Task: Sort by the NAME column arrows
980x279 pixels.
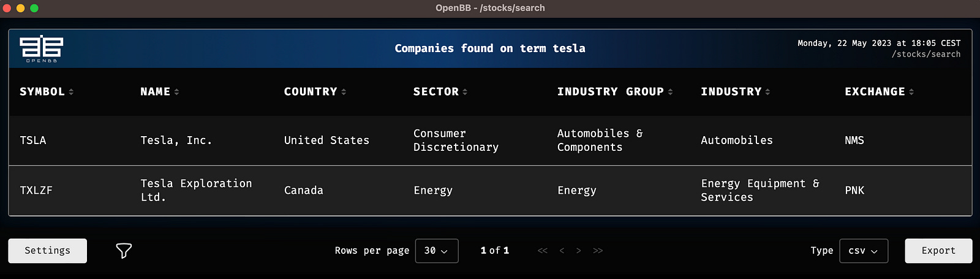Action: point(176,92)
